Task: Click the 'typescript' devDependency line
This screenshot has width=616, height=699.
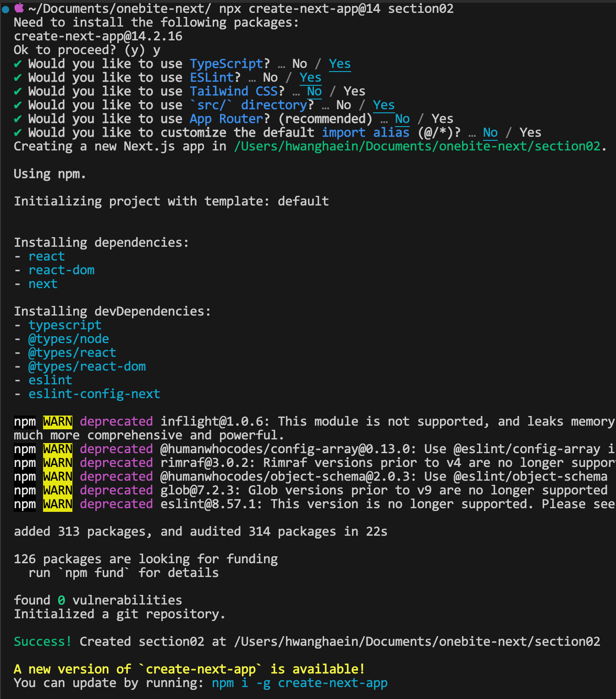Action: 65,325
